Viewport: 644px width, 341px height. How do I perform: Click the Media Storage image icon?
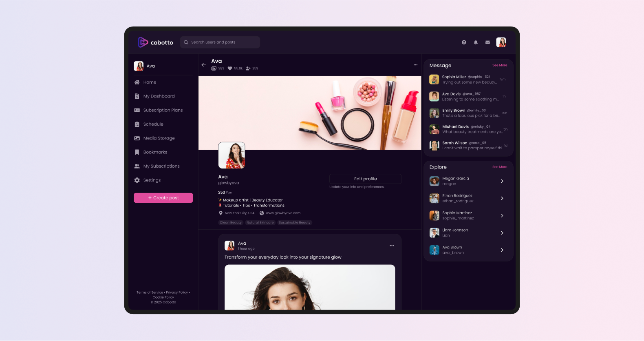click(x=137, y=138)
